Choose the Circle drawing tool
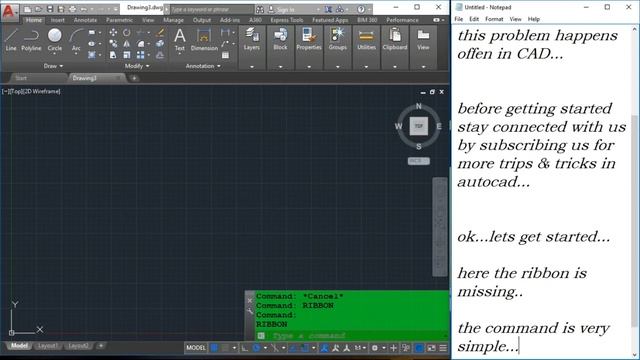The height and width of the screenshot is (360, 640). [54, 40]
